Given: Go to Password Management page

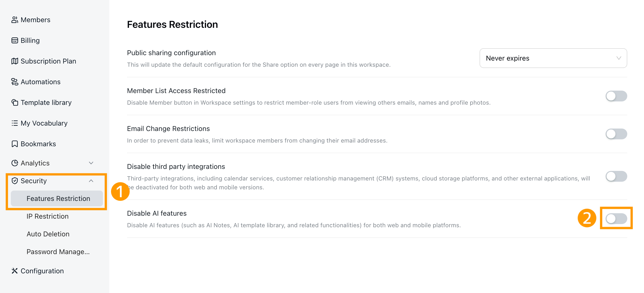Looking at the screenshot, I should [58, 252].
